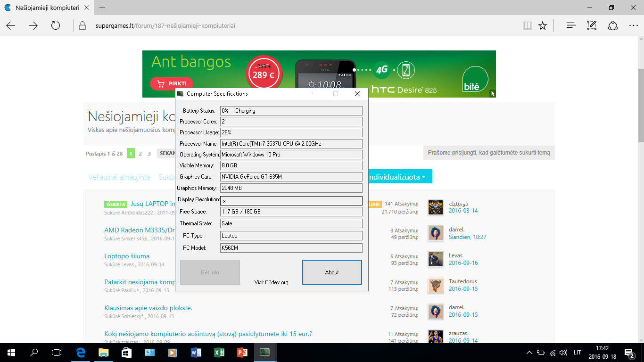Screen dimensions: 644x362
Task: Launch PowerPoint from the taskbar
Action: coord(242,352)
